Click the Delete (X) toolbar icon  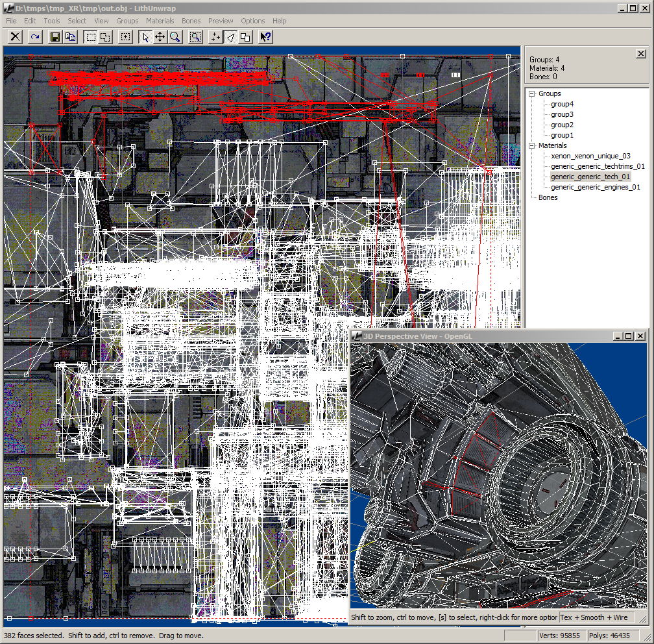(x=15, y=37)
